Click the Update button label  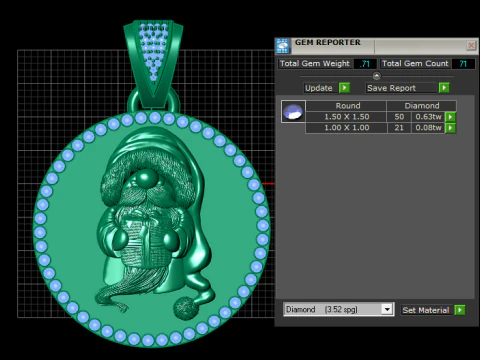point(319,88)
